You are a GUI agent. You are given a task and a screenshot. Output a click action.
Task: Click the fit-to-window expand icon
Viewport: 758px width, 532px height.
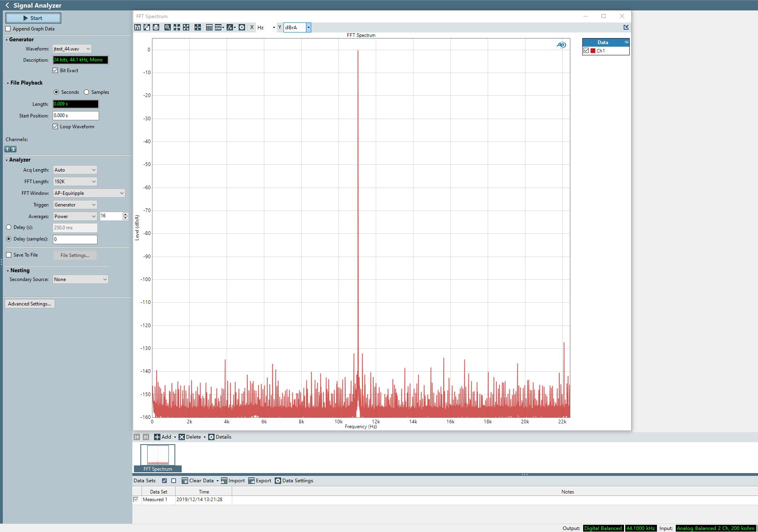186,27
